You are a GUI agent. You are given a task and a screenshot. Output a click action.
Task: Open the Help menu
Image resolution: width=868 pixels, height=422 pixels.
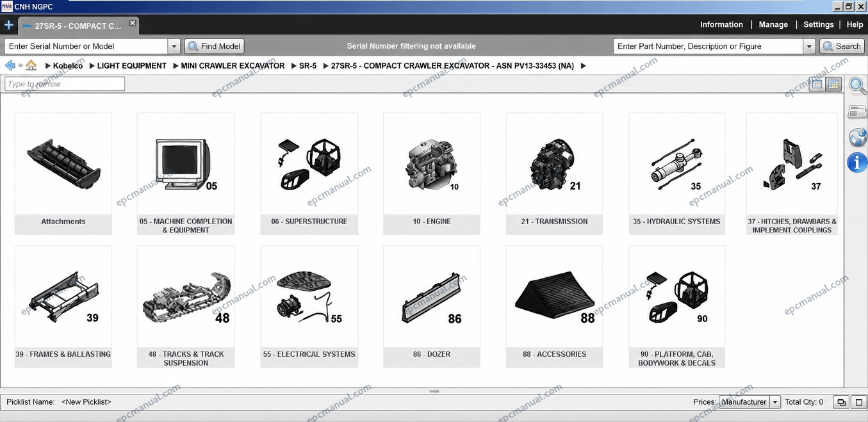click(x=855, y=24)
